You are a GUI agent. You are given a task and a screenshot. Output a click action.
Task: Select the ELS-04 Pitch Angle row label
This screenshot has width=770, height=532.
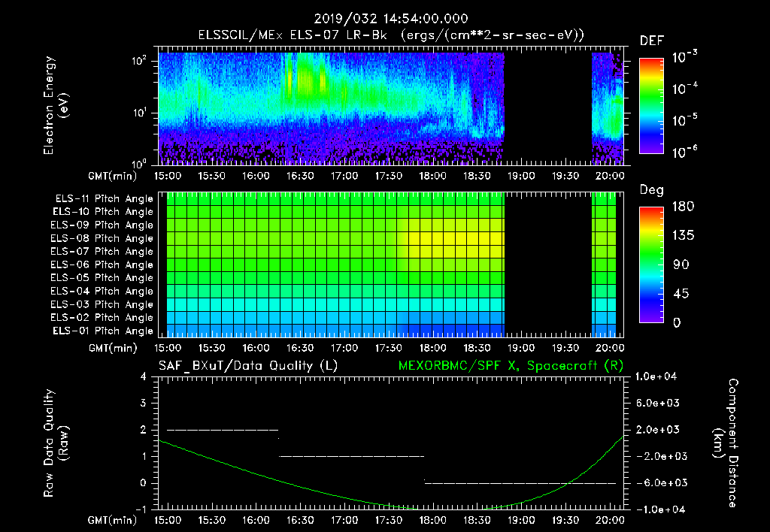102,292
